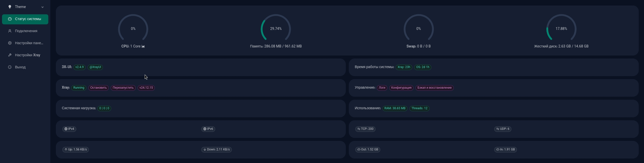Image resolution: width=644 pixels, height=163 pixels.
Task: Click the Xray version v24.12.15 tag
Action: click(146, 88)
